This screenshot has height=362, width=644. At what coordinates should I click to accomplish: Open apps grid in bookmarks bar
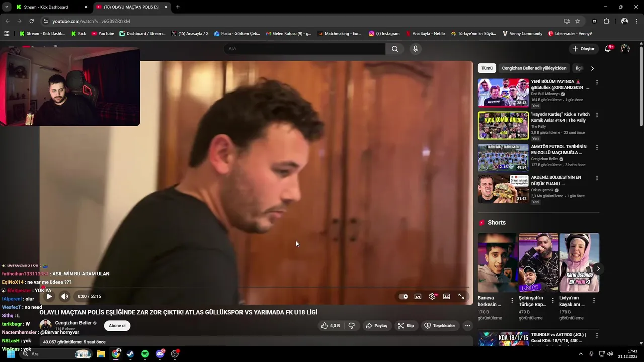(7, 34)
